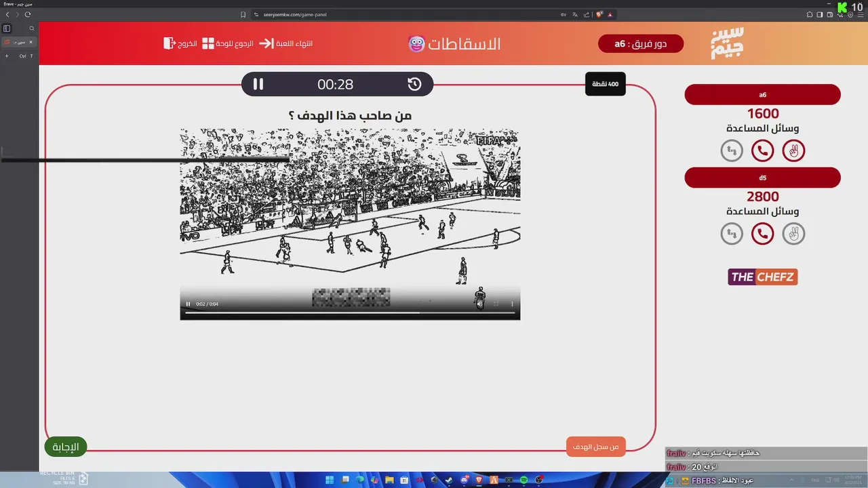Click the الخروج exit link
The image size is (868, 488).
(x=180, y=43)
